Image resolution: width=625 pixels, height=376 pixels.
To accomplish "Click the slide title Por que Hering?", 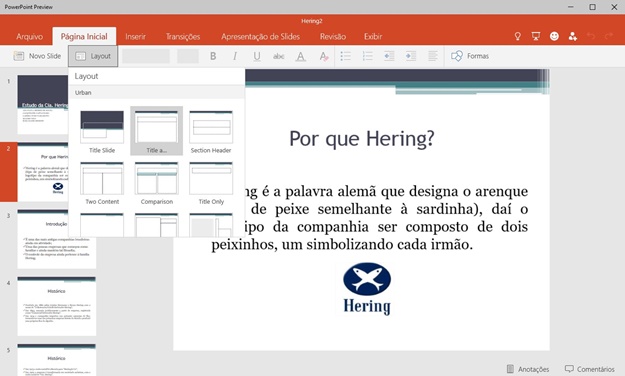I will click(x=362, y=139).
